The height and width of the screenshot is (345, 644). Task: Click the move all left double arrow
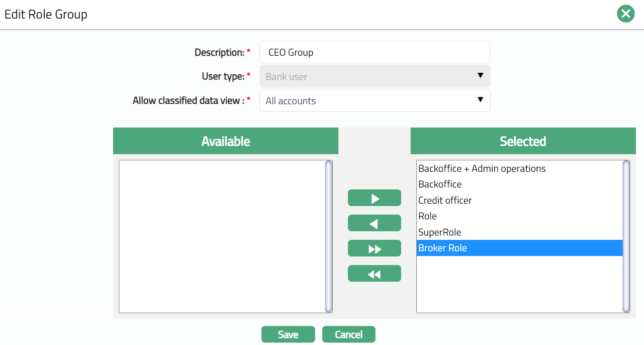click(375, 274)
